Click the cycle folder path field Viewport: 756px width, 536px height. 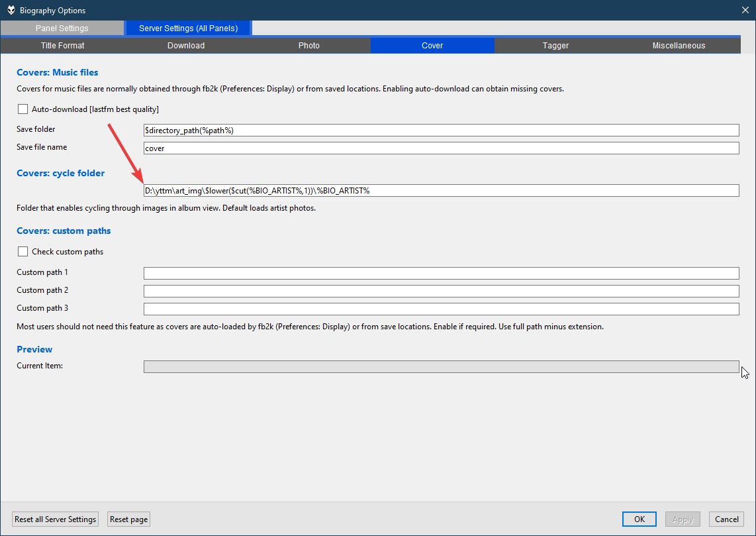[x=441, y=191]
